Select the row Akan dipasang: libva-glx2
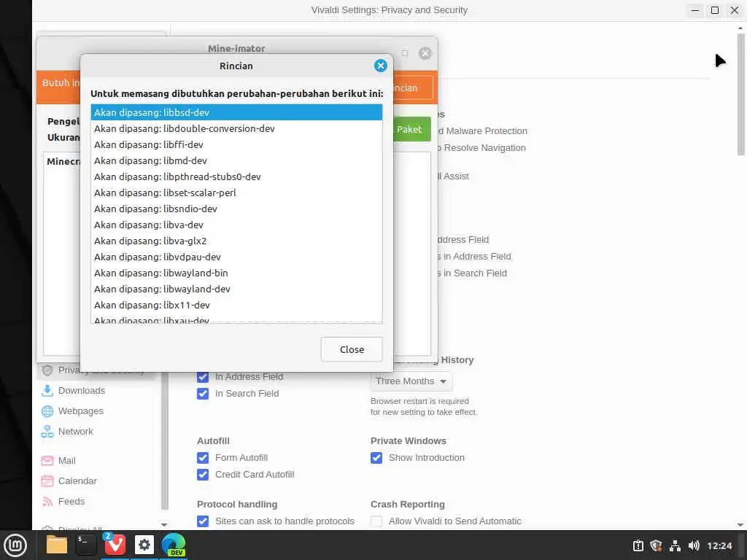This screenshot has width=747, height=560. (x=236, y=241)
